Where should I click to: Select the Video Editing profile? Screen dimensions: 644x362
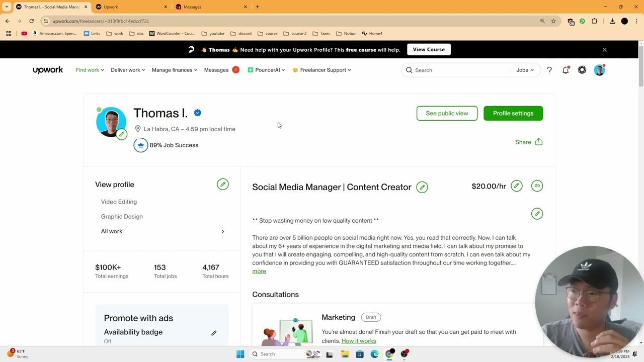[x=119, y=202]
